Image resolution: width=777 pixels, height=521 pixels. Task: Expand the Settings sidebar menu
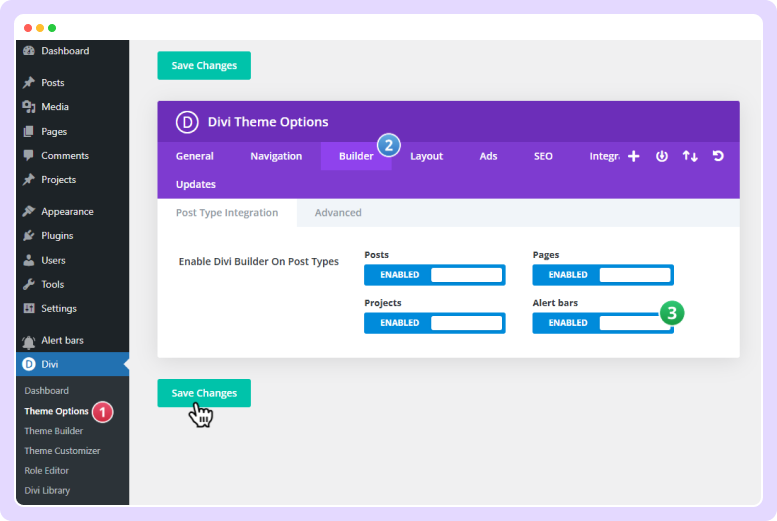pos(58,308)
